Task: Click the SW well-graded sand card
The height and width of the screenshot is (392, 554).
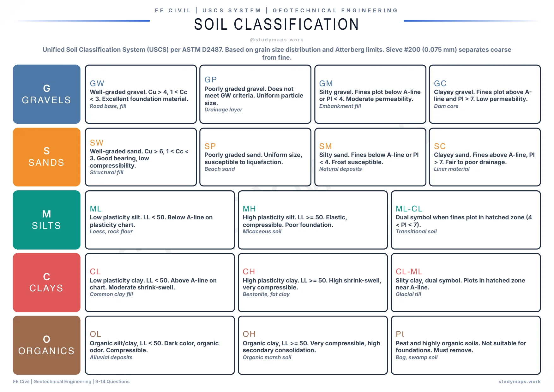Action: point(141,157)
